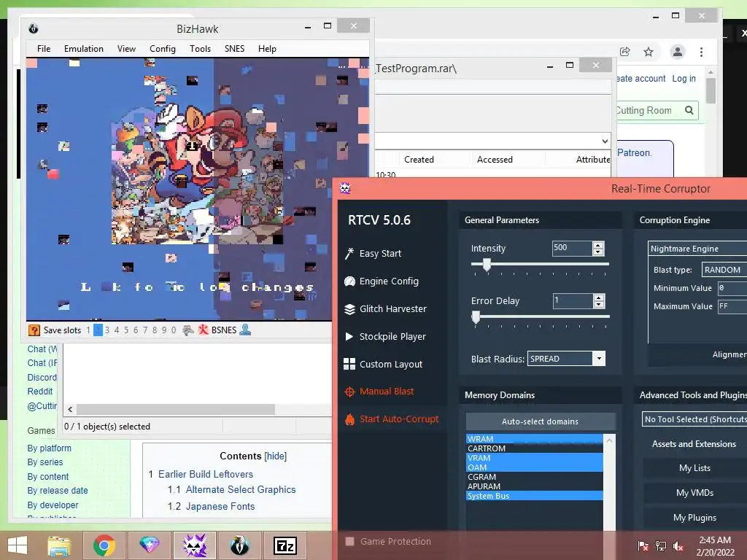Select CARTROM memory domain

535,448
